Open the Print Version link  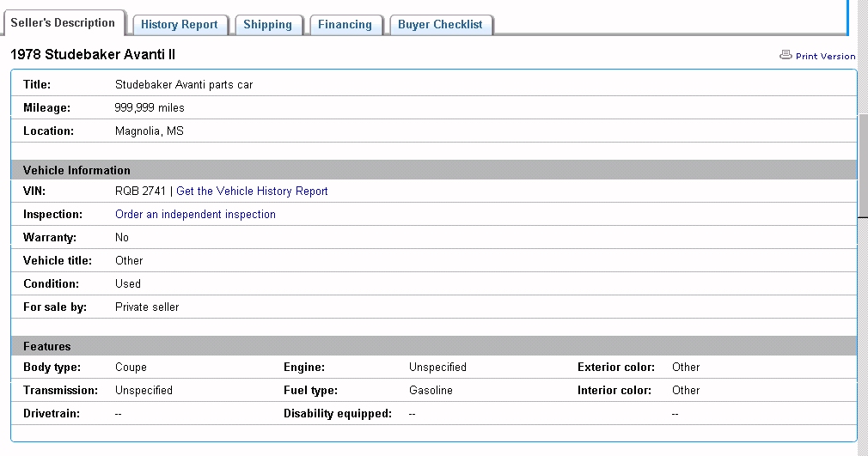pyautogui.click(x=825, y=57)
